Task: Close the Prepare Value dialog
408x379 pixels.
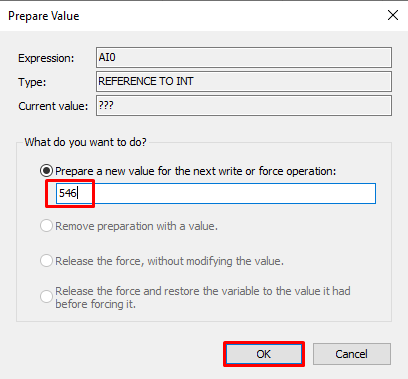Action: (393, 15)
